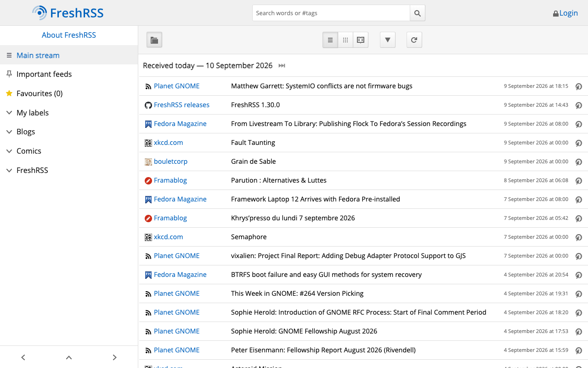Open the article 'FreshRSS 1.30.0'

(x=255, y=105)
